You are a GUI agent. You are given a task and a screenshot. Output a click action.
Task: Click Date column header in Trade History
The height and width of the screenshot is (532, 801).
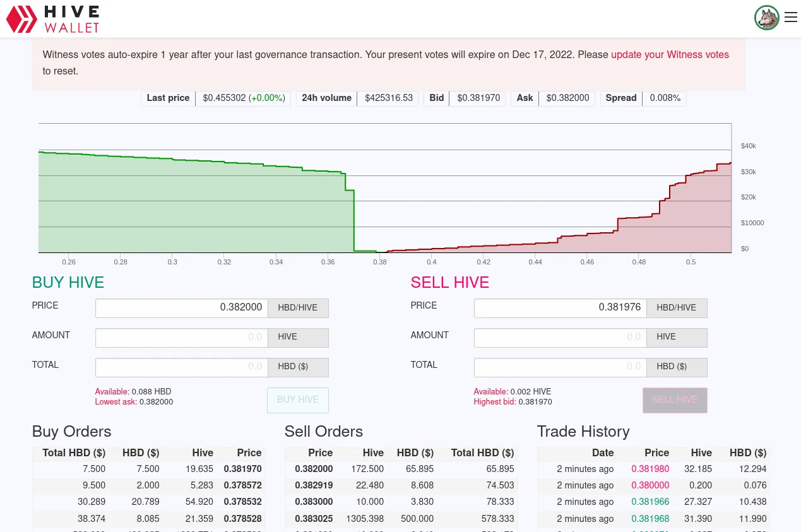[603, 452]
